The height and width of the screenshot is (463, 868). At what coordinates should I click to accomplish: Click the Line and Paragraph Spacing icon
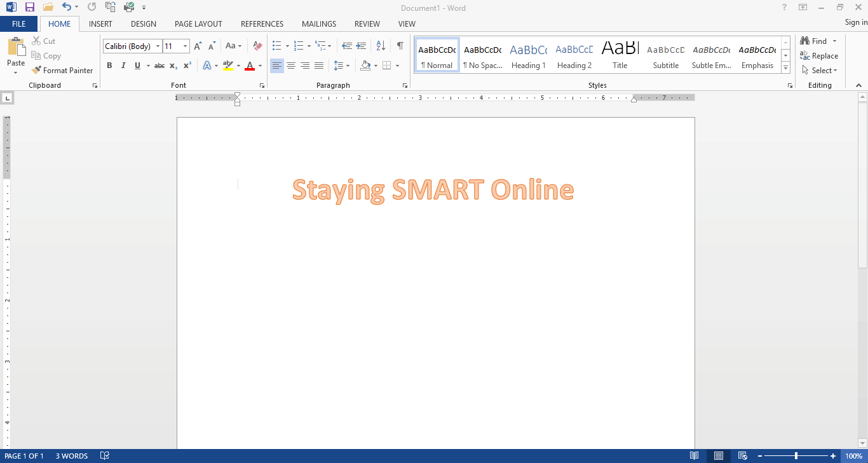(339, 66)
